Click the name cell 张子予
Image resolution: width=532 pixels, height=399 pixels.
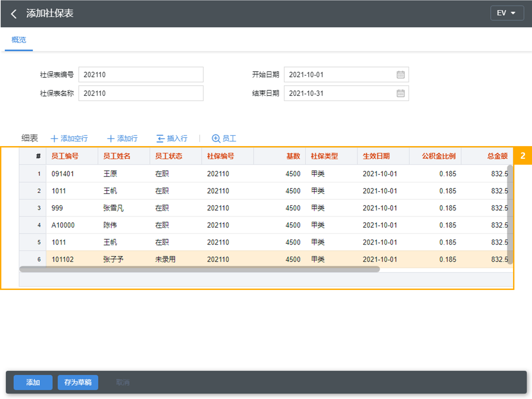pos(124,260)
